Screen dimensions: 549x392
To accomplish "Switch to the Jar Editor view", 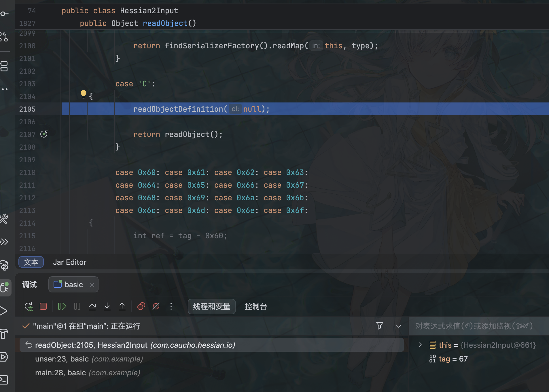I will coord(69,262).
